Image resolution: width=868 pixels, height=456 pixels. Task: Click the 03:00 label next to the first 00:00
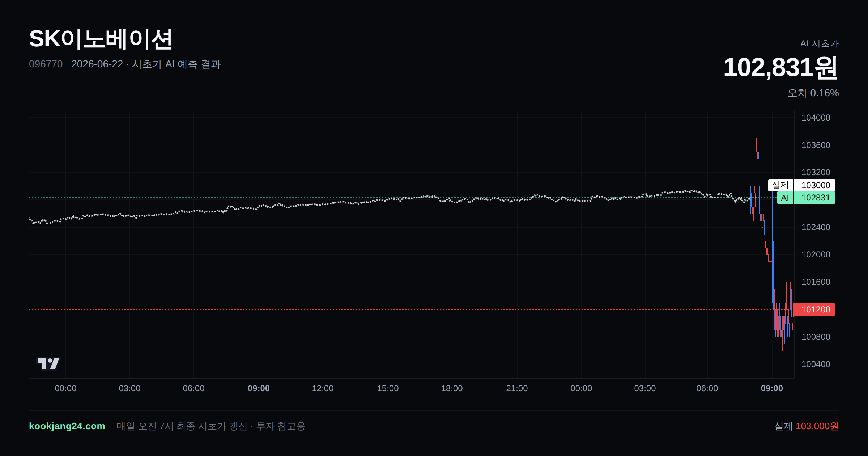pos(129,388)
